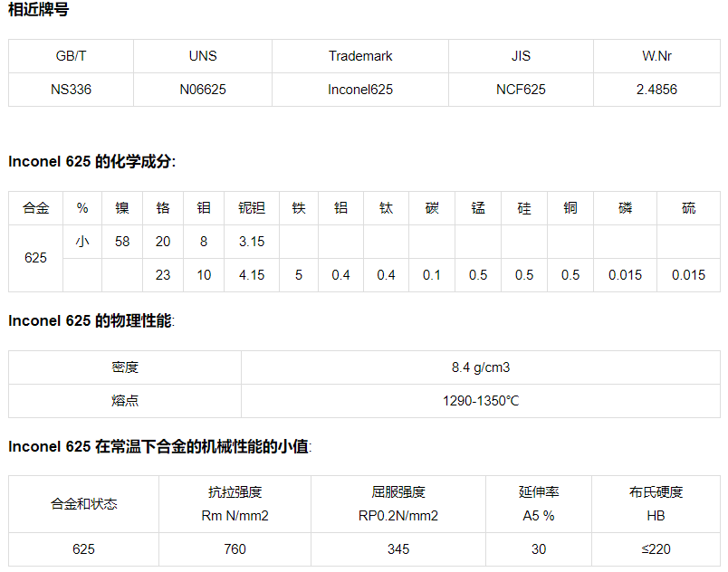Click the 625 cell in composition table
The height and width of the screenshot is (572, 728).
[x=35, y=258]
